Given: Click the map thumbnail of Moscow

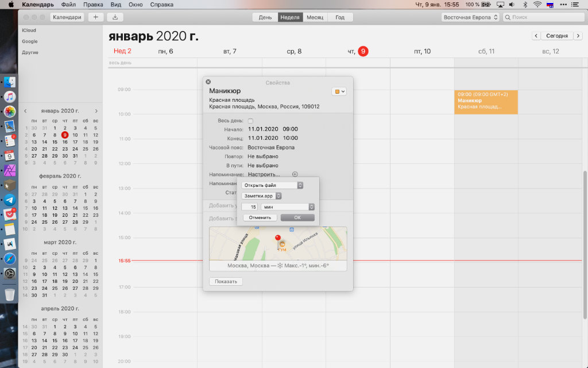Looking at the screenshot, I should (278, 243).
